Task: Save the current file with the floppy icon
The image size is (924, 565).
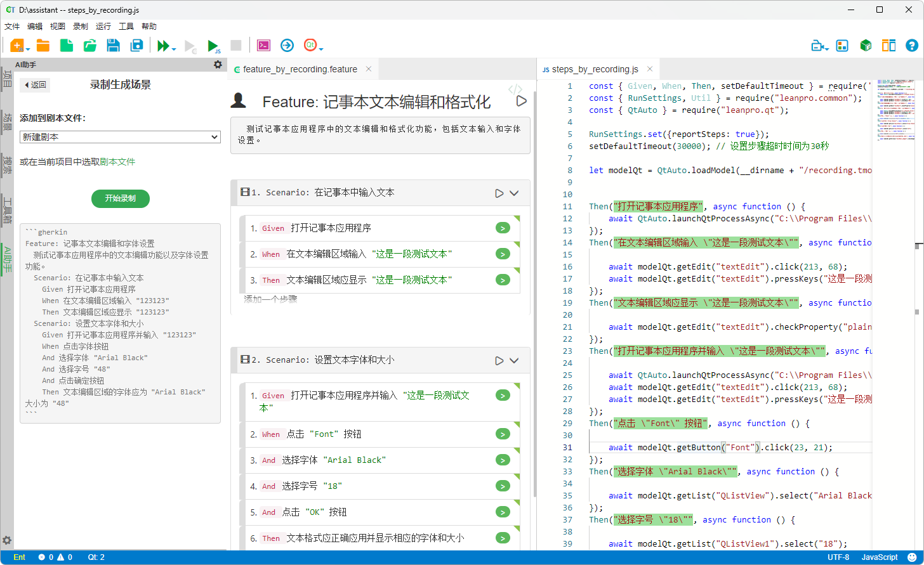Action: click(x=113, y=45)
